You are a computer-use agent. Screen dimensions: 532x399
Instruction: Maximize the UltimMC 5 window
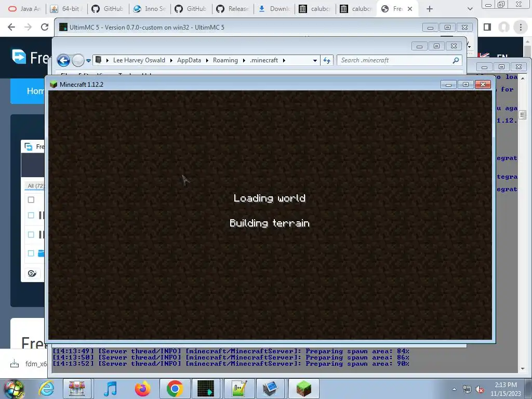(447, 27)
